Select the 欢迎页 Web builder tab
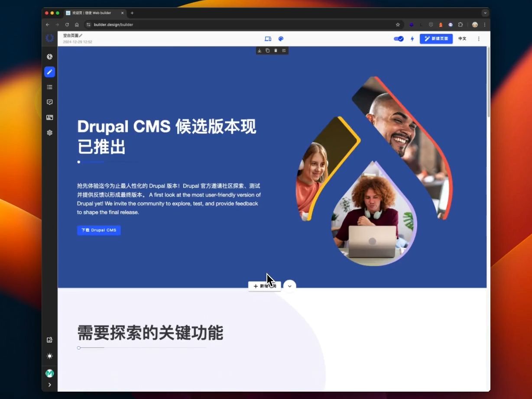 (x=95, y=13)
